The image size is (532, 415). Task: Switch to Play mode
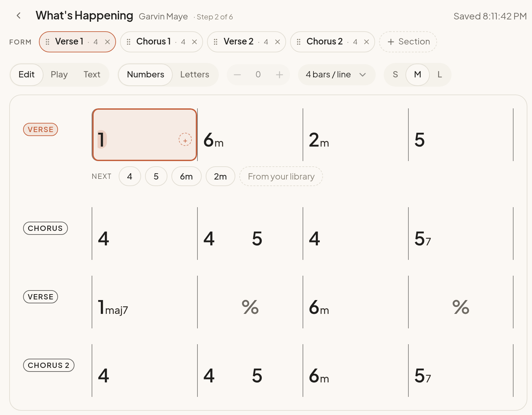[59, 75]
